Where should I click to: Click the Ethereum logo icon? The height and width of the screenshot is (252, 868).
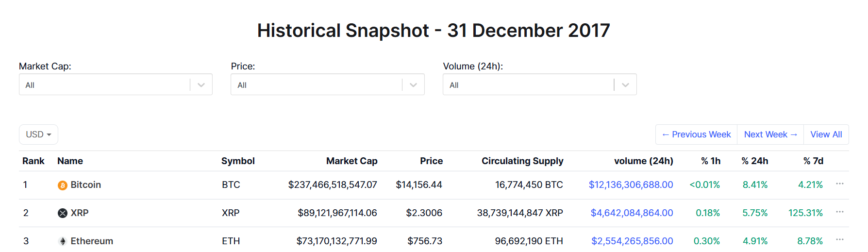tap(63, 241)
